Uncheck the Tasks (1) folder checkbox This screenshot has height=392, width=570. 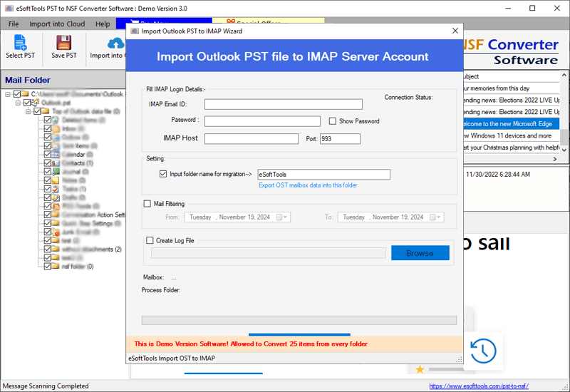click(x=48, y=189)
